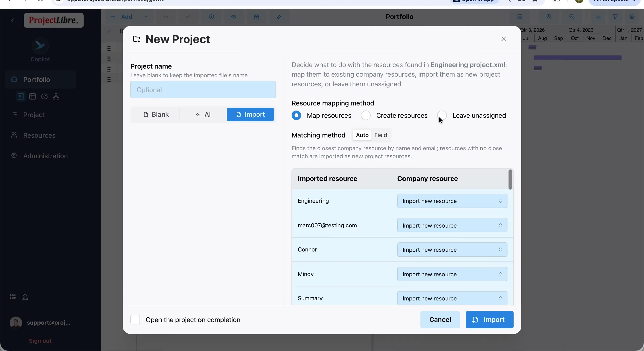Viewport: 644px width, 351px height.
Task: Expand the Add dropdown chevron
Action: [x=146, y=17]
